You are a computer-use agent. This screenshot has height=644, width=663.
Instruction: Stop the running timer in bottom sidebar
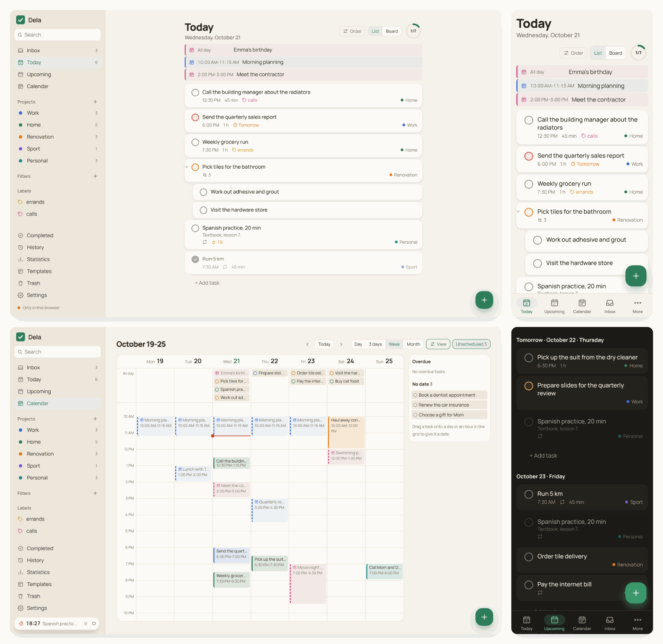tap(94, 624)
